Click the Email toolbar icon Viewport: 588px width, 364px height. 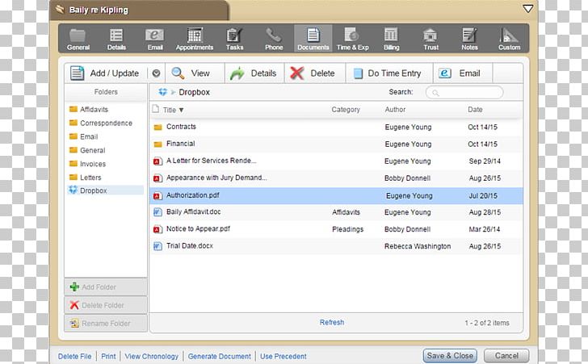coord(445,73)
